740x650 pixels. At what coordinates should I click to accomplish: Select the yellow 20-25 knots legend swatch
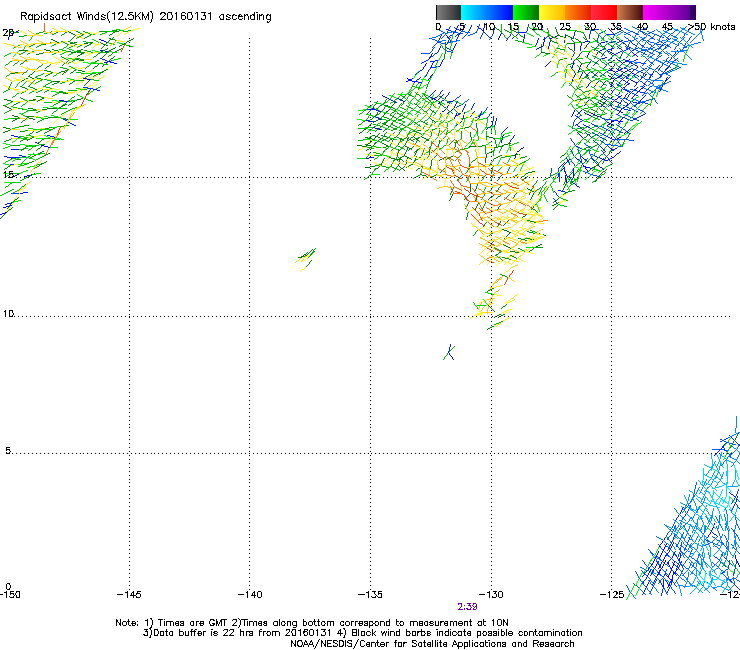point(552,12)
